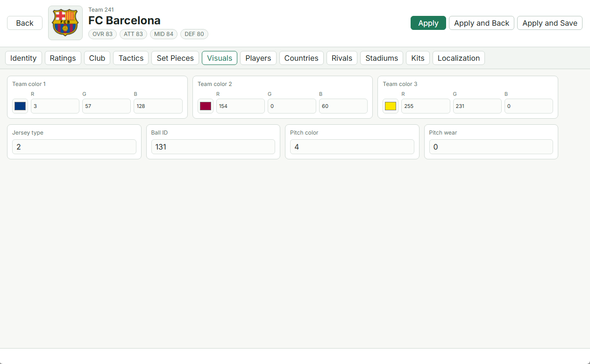Click Team color 3 B field

[x=529, y=106]
